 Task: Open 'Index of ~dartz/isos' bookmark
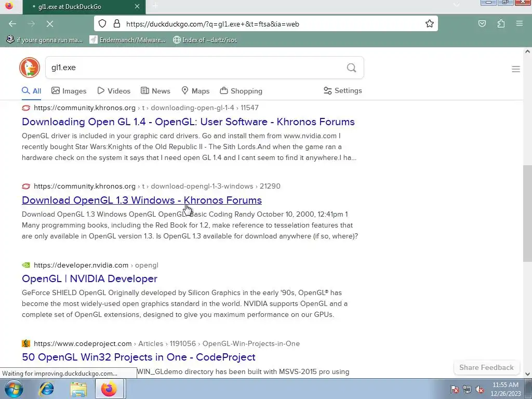click(x=205, y=40)
